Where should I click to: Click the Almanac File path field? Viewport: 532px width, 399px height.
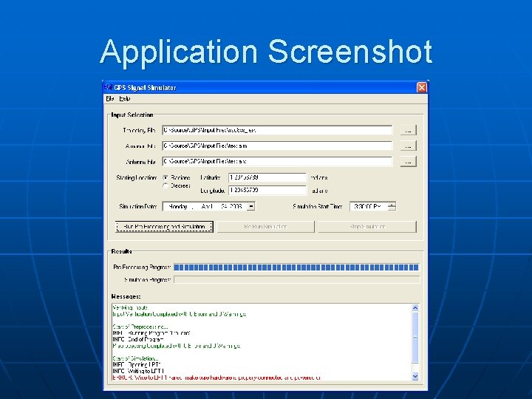click(x=277, y=146)
